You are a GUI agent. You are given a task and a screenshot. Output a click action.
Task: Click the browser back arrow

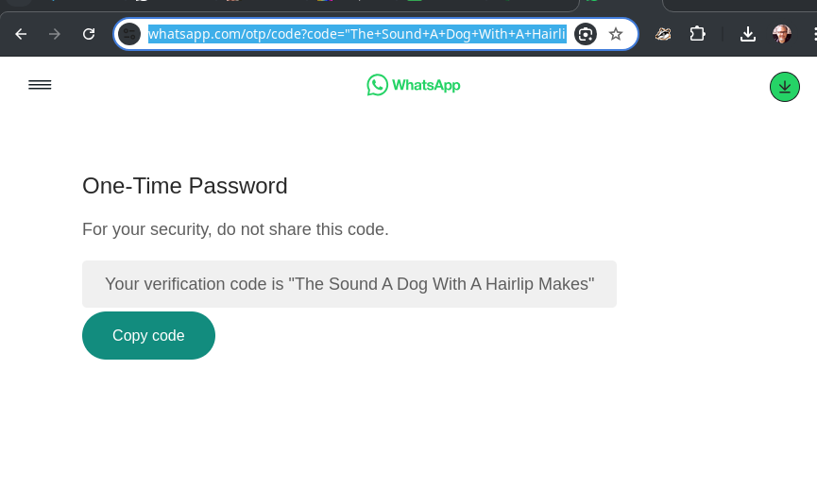click(21, 34)
